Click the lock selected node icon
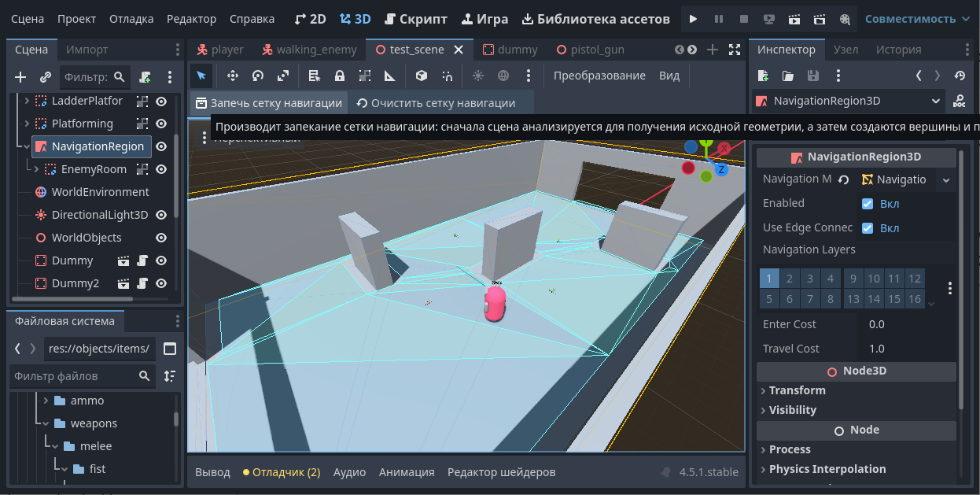Viewport: 980px width, 495px height. tap(340, 76)
